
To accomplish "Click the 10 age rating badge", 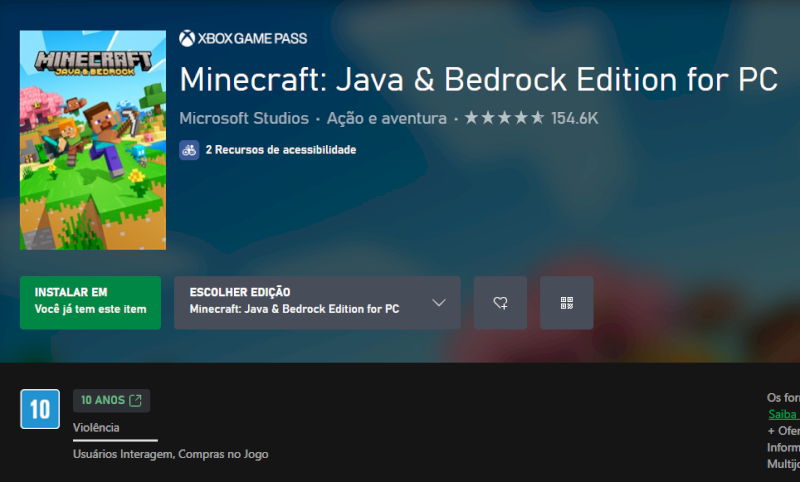I will 40,409.
